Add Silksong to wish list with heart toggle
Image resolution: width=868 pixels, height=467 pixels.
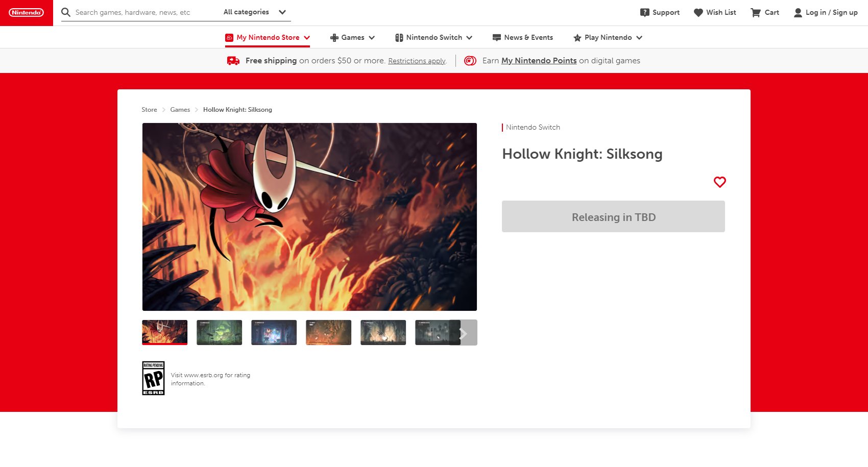click(720, 182)
